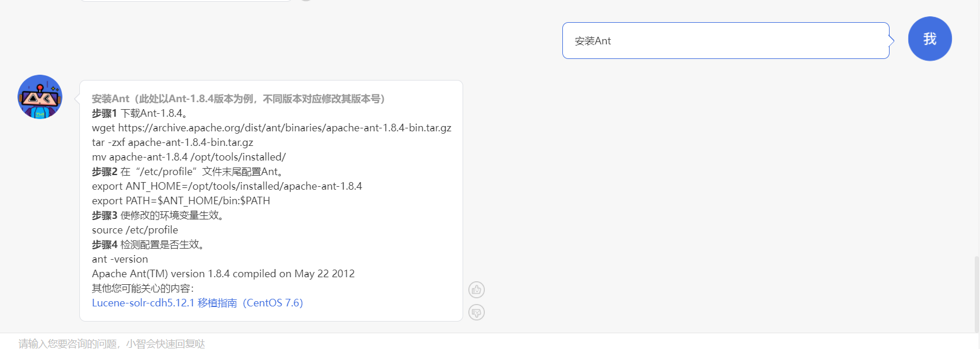Click the thumbs-up like icon
The width and height of the screenshot is (980, 349).
477,289
